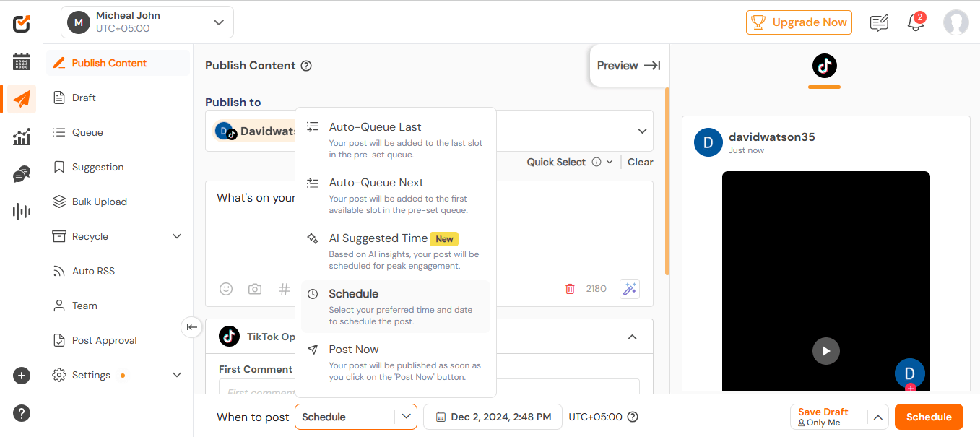The image size is (980, 437).
Task: Choose Auto-Queue Last option
Action: click(x=396, y=140)
